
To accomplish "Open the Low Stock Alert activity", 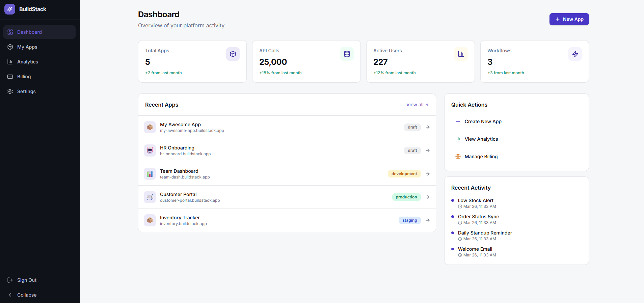I will pos(476,200).
